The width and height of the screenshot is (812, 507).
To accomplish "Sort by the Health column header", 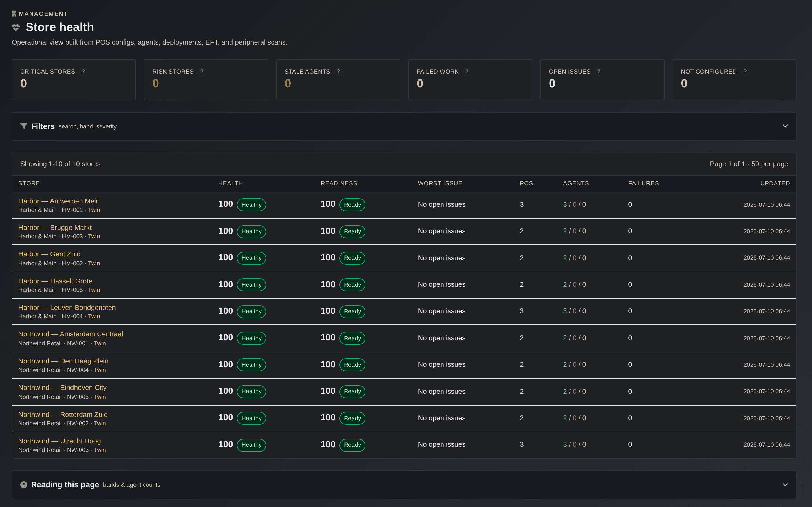I will point(231,183).
